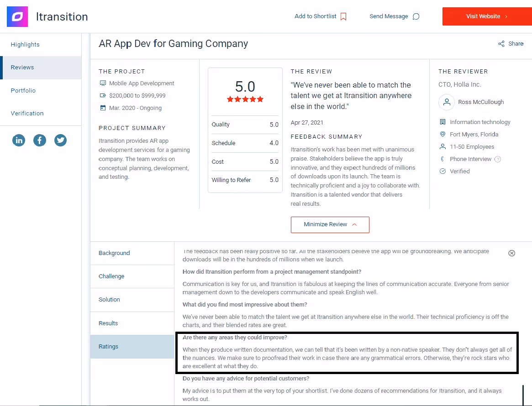
Task: Click the overall 5.0 score number
Action: tap(245, 87)
